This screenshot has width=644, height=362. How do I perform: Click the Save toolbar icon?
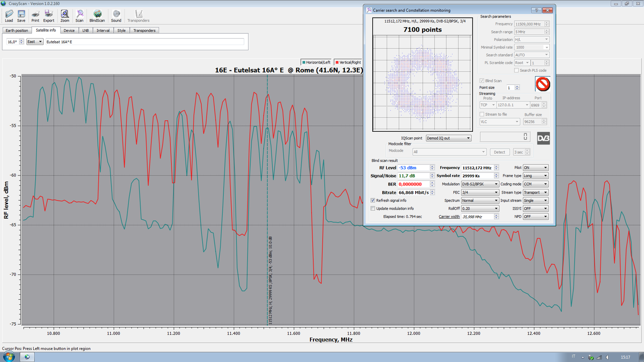(21, 16)
